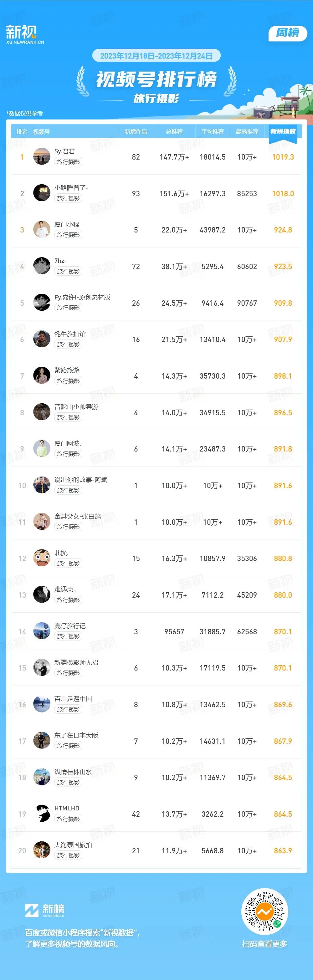Click the 旅行摄影 tag under 牦牛旅拍馆
The image size is (313, 980).
point(68,344)
